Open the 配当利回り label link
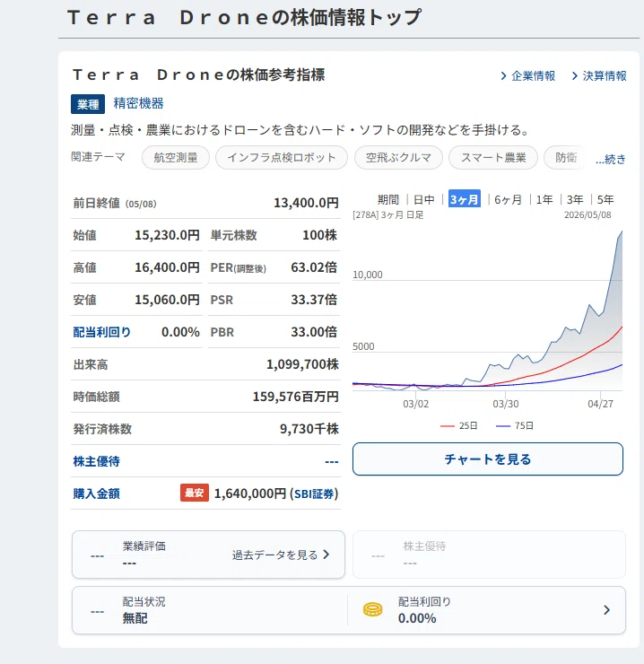 tap(102, 332)
